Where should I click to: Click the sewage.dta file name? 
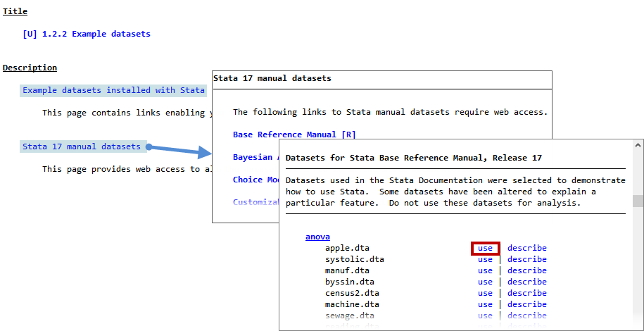tap(350, 316)
